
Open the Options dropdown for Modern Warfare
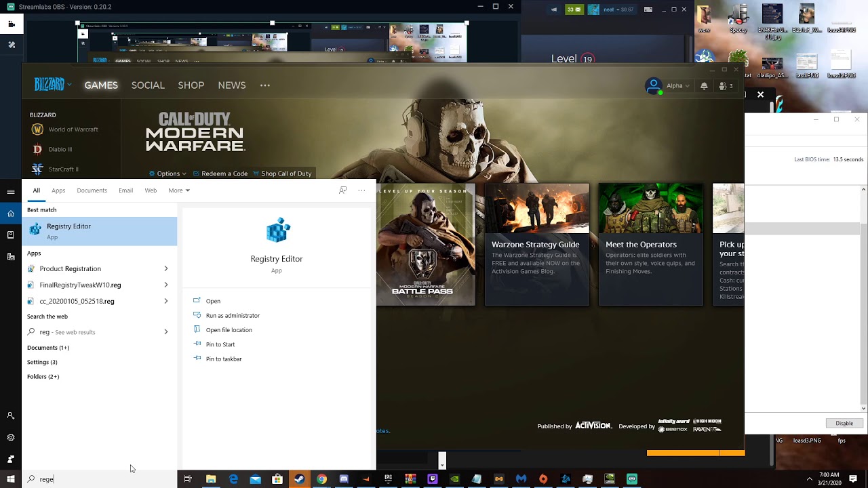[x=167, y=174]
